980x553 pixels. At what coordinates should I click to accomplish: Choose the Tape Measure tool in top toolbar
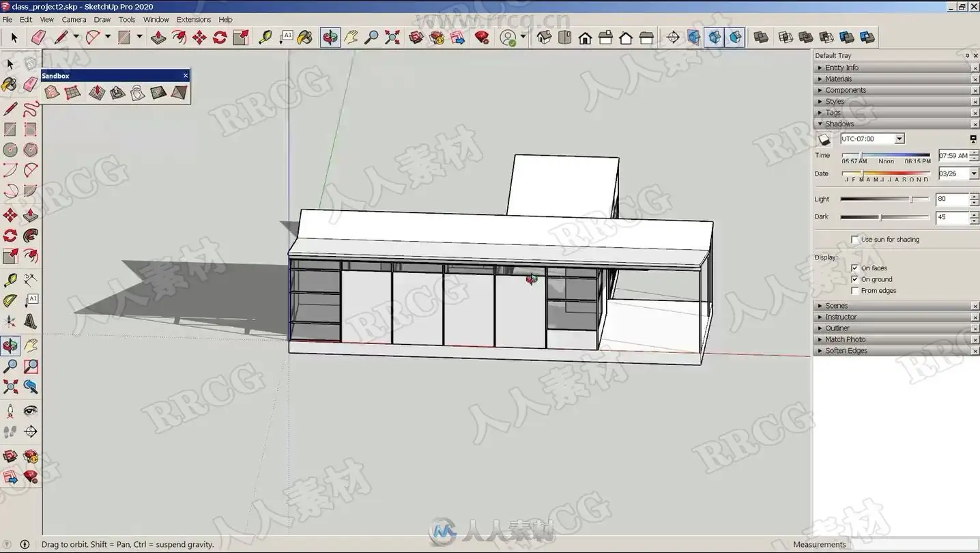click(265, 38)
